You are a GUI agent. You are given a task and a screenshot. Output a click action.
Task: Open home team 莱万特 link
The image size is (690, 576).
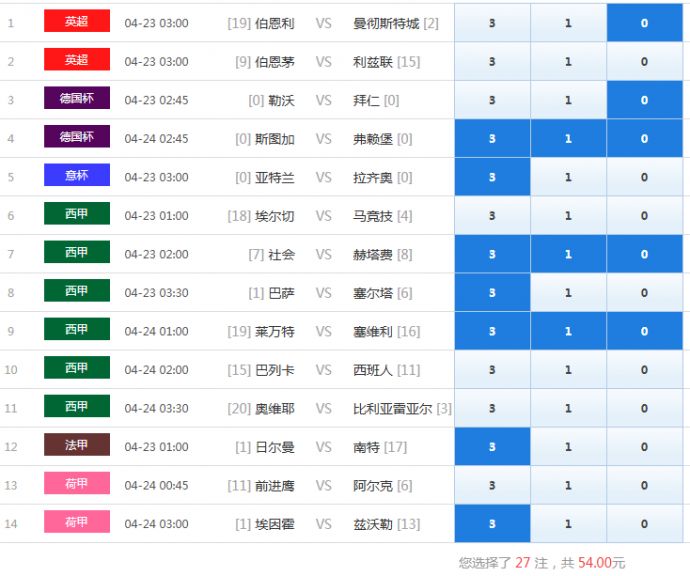click(274, 331)
